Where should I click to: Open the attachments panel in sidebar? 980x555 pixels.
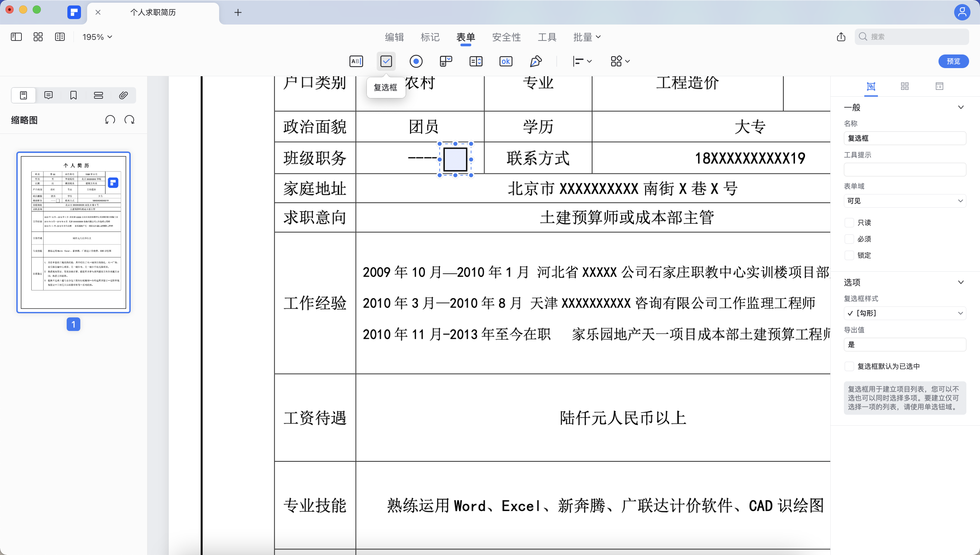[123, 95]
